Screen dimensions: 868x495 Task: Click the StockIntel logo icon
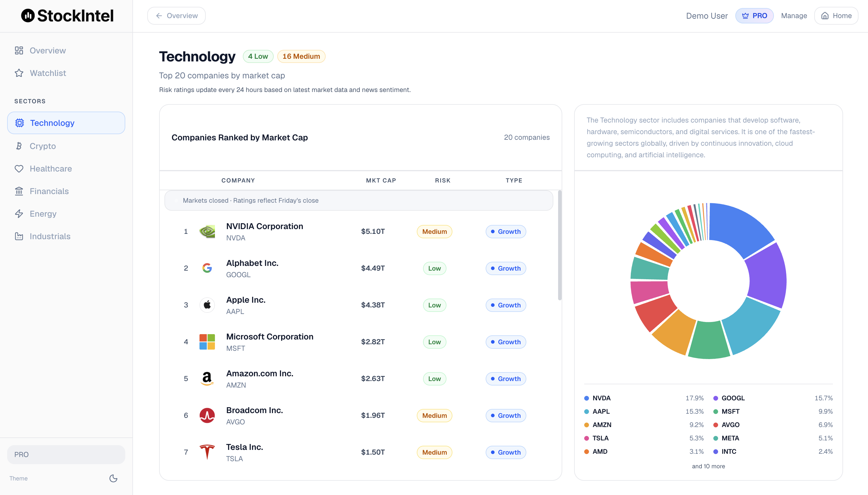(x=28, y=16)
